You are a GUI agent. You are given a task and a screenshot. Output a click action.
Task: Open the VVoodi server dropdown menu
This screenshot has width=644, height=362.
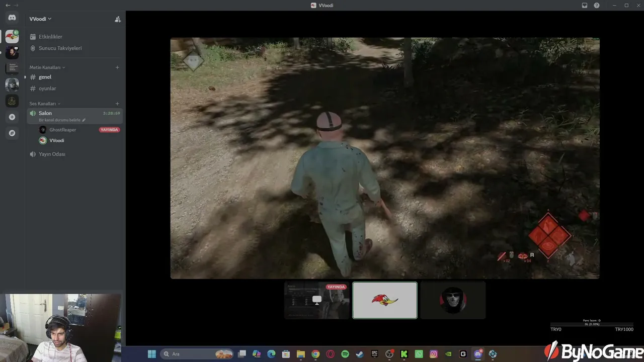tap(40, 19)
